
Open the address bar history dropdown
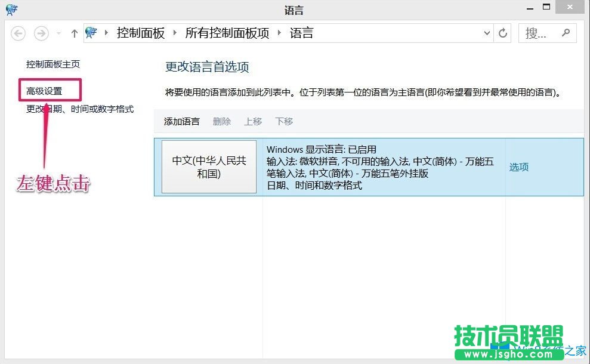[486, 33]
